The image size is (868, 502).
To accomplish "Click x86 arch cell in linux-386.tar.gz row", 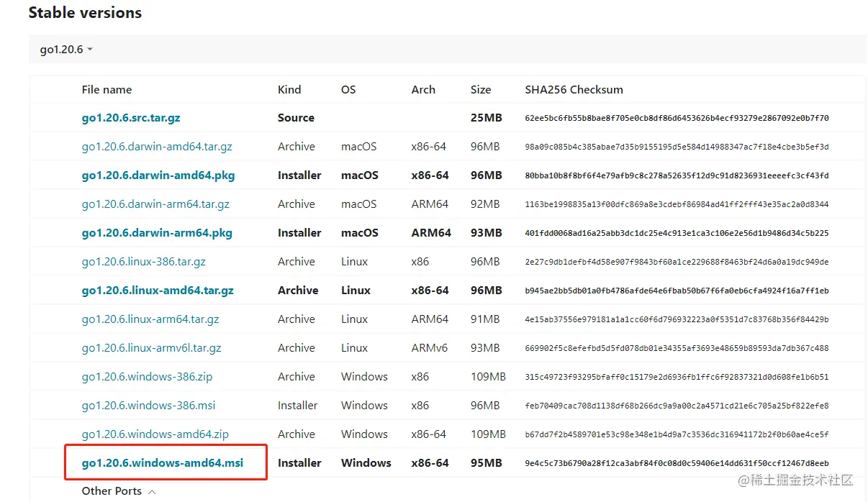I will pyautogui.click(x=420, y=262).
